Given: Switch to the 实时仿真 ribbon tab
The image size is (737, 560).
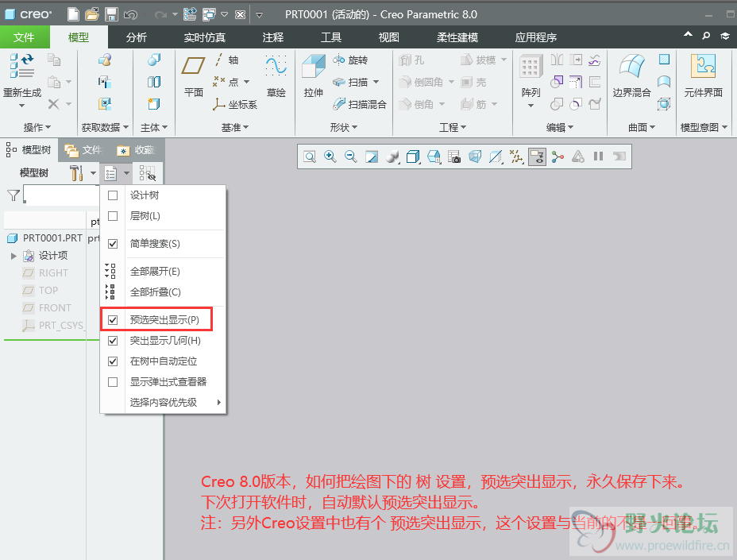Looking at the screenshot, I should 204,37.
